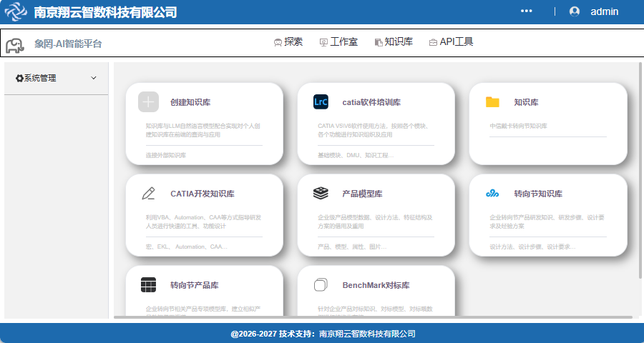Viewport: 644px width, 343px height.
Task: Click the gear icon beside 系统管理
Action: (x=19, y=78)
